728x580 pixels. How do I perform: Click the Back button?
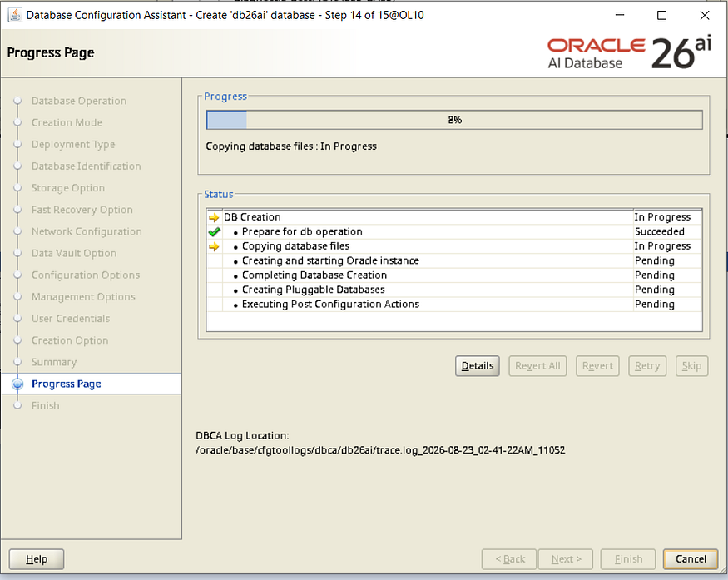(x=509, y=559)
